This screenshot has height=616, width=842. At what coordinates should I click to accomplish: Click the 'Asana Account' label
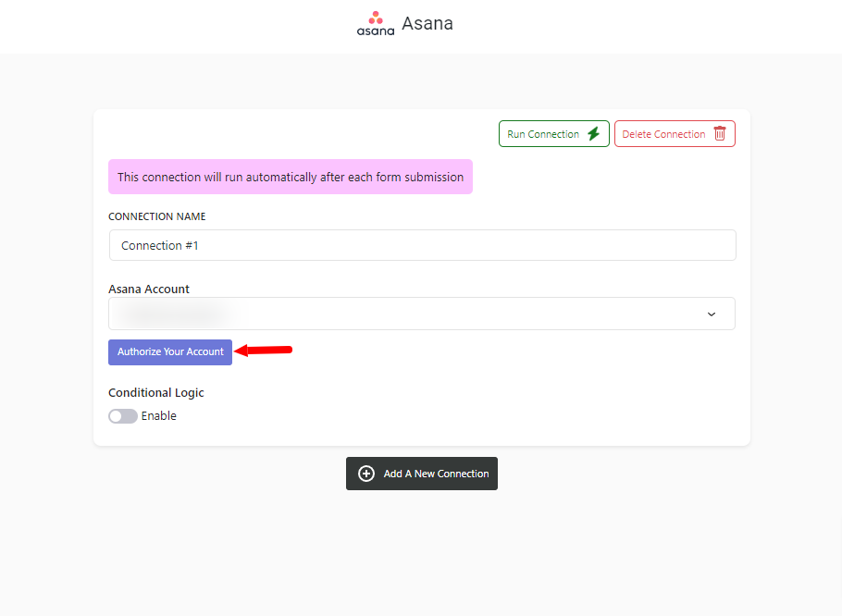tap(149, 289)
